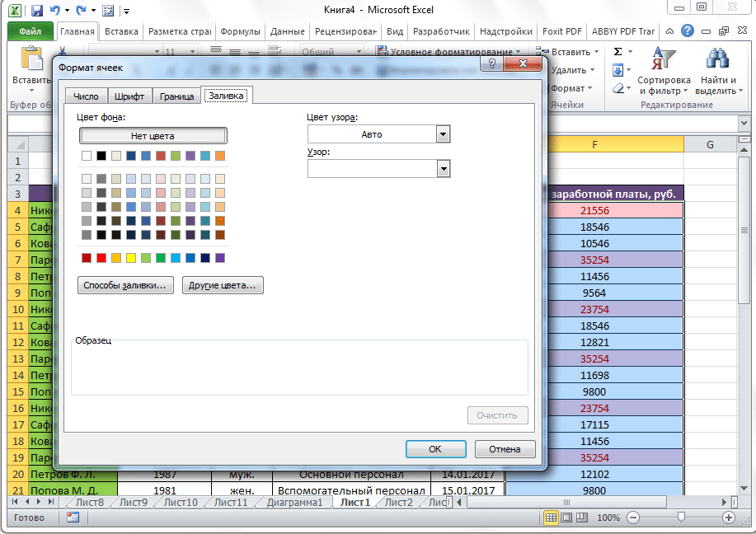Viewport: 756px width, 534px height.
Task: Open the Цвет узора dropdown
Action: (444, 134)
